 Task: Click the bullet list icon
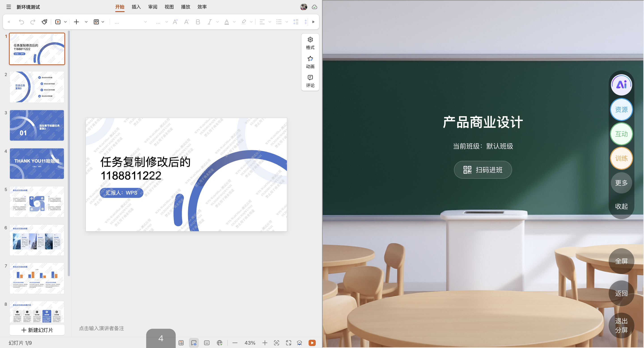tap(279, 22)
